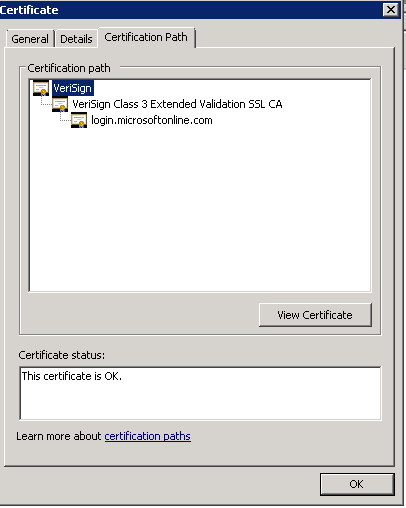Switch to the Details tab

pyautogui.click(x=76, y=39)
